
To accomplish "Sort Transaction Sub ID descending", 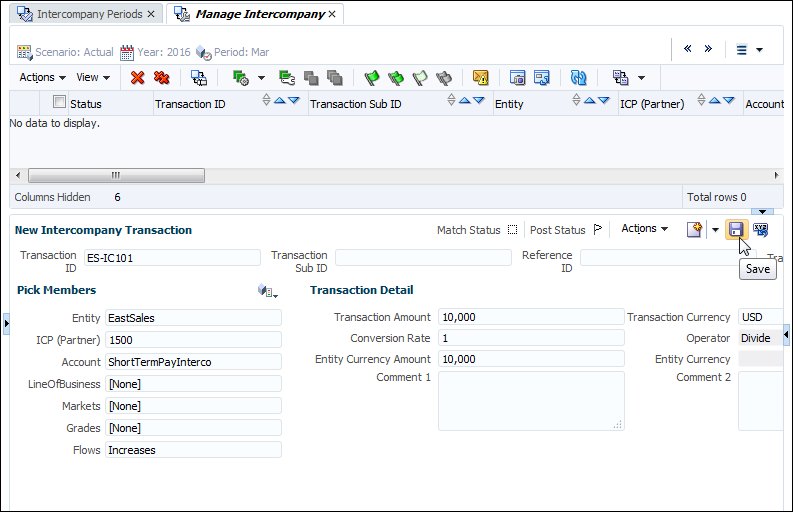I will coord(478,101).
